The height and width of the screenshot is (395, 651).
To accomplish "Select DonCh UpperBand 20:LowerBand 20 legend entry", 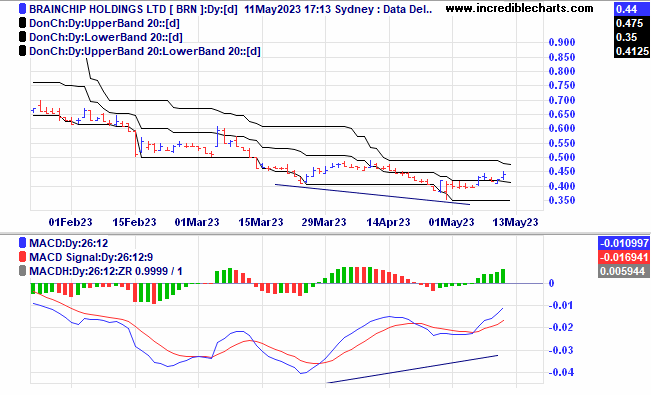I will click(145, 51).
